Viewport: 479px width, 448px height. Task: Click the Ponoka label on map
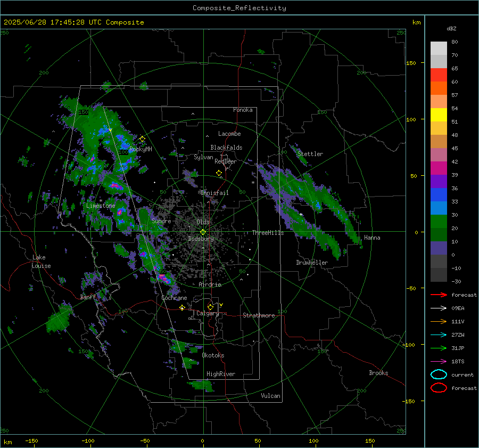tap(243, 110)
